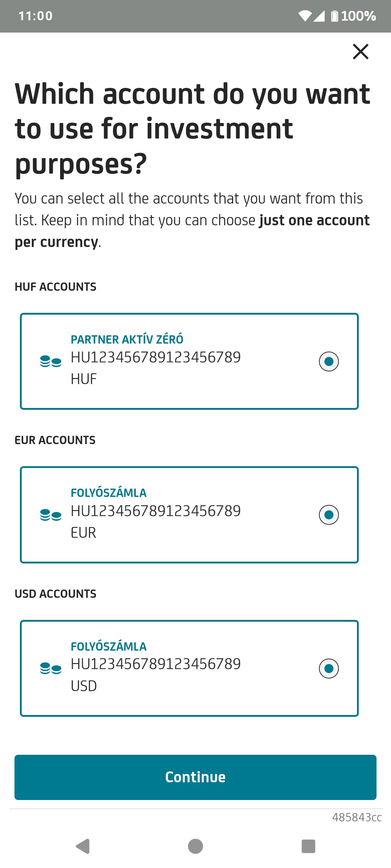Tap the coins icon on the EUR account
Viewport: 391px width, 868px height.
pyautogui.click(x=51, y=515)
